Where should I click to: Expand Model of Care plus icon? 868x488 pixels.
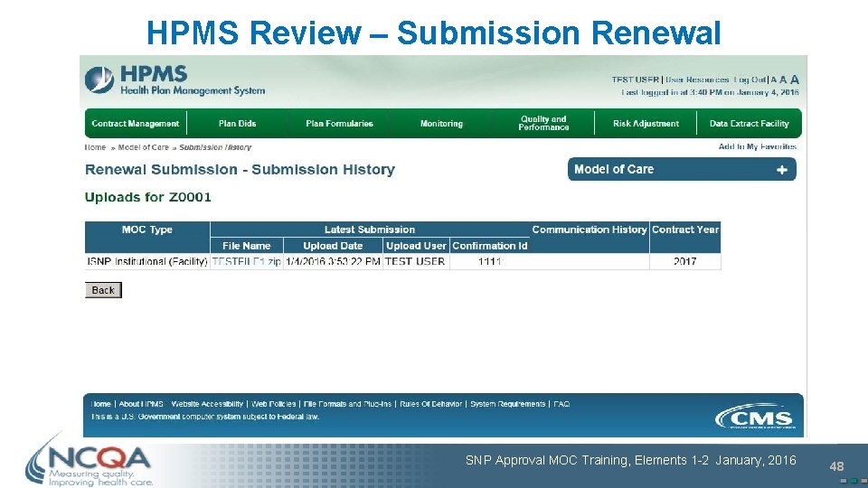point(781,170)
